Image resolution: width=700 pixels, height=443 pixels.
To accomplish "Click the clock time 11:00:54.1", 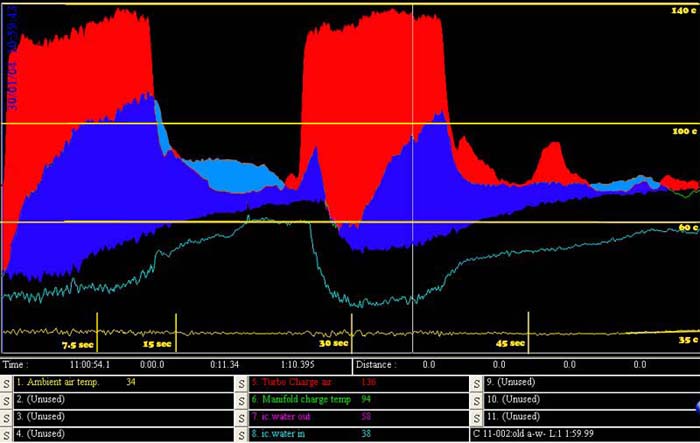I will pyautogui.click(x=90, y=365).
